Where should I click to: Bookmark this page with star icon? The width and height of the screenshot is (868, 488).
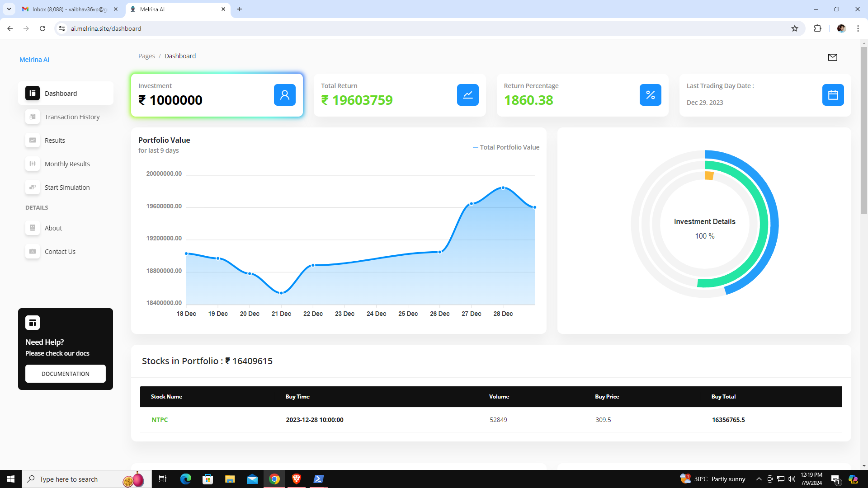795,28
